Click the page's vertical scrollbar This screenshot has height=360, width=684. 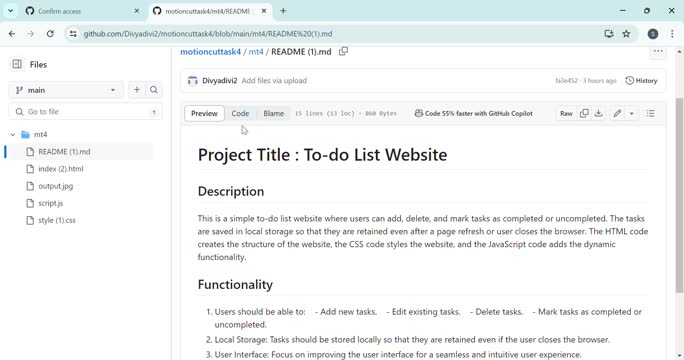679,194
